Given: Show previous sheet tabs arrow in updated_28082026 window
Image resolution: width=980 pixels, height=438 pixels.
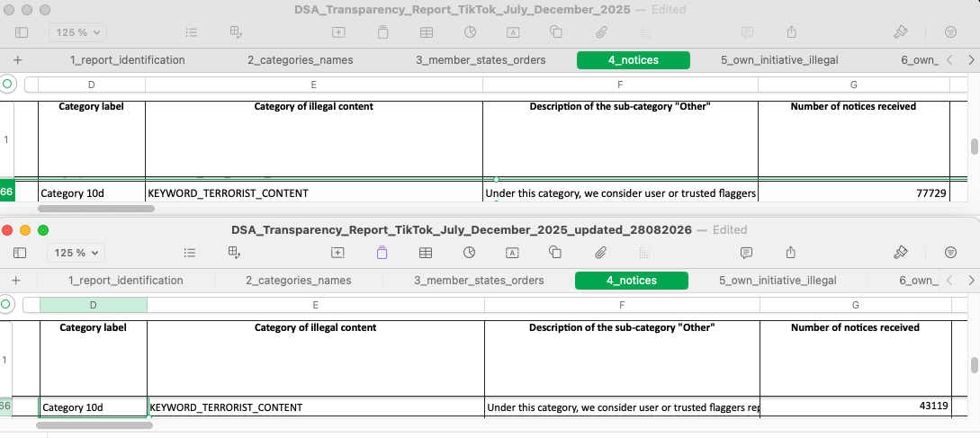Looking at the screenshot, I should pos(949,281).
